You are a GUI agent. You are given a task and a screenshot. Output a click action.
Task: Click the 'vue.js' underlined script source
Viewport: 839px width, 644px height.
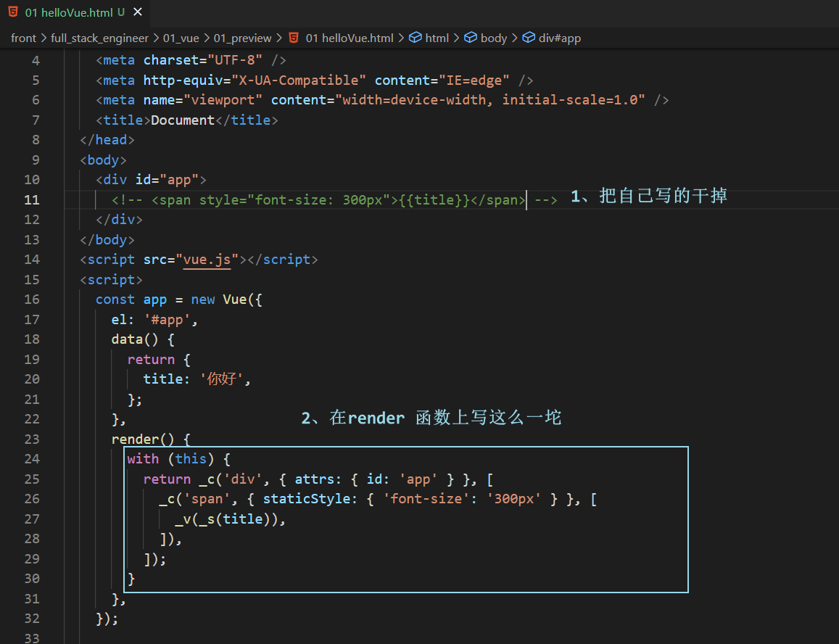207,260
